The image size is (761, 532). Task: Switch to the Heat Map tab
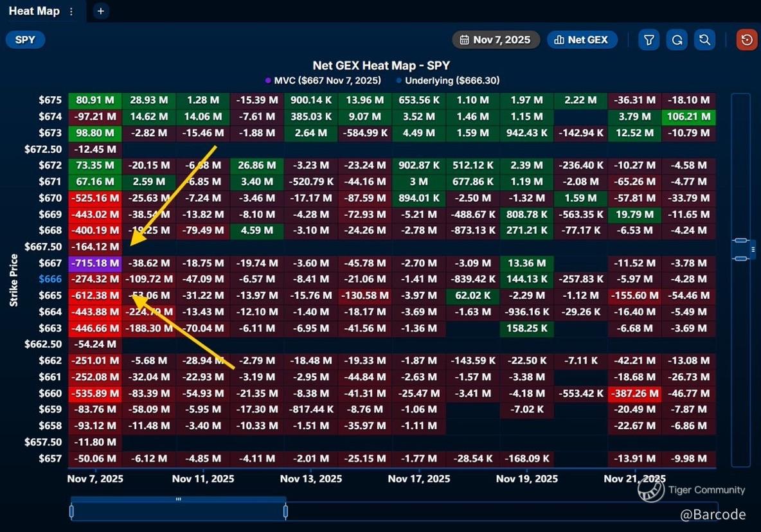(34, 11)
